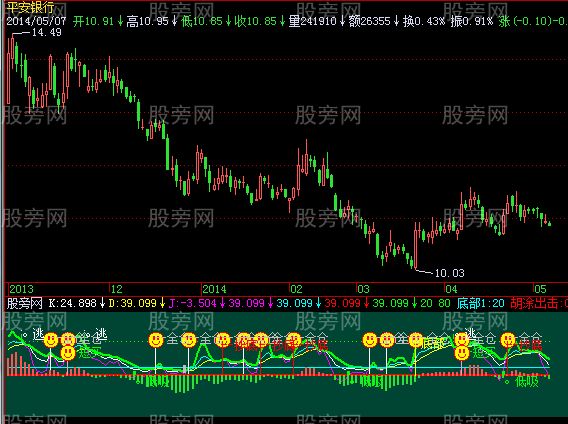Image resolution: width=568 pixels, height=424 pixels.
Task: Click the 平安银行 stock name title
Action: click(31, 7)
